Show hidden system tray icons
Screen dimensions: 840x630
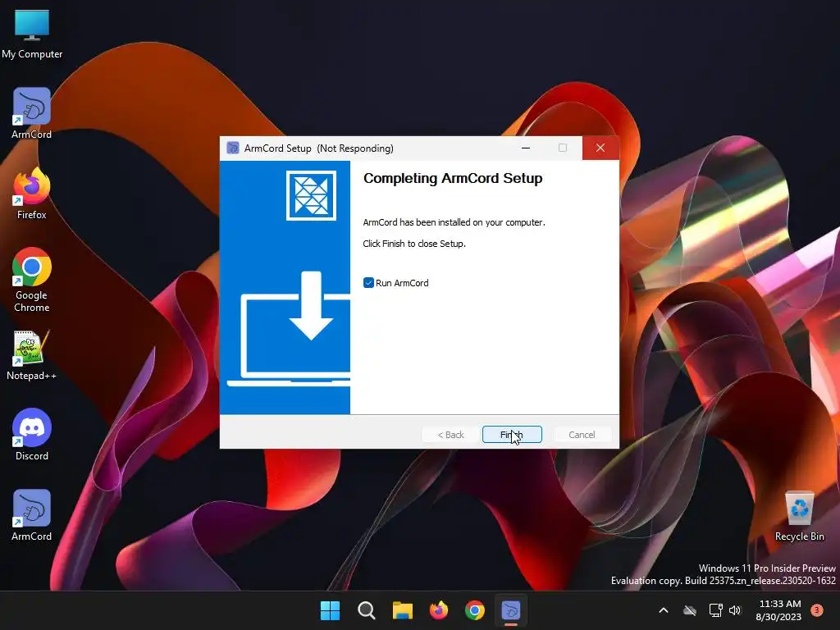tap(663, 610)
